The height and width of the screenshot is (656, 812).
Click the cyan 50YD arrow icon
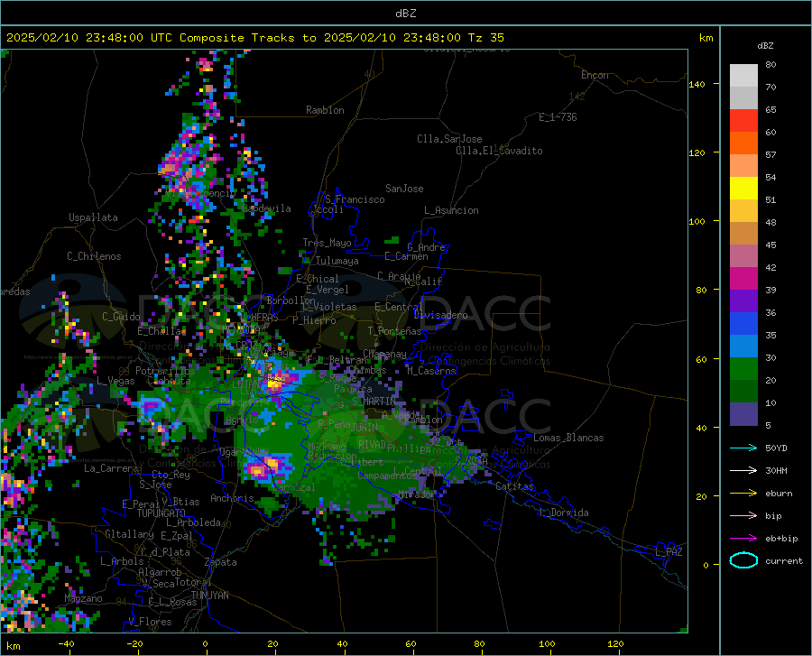pos(743,448)
